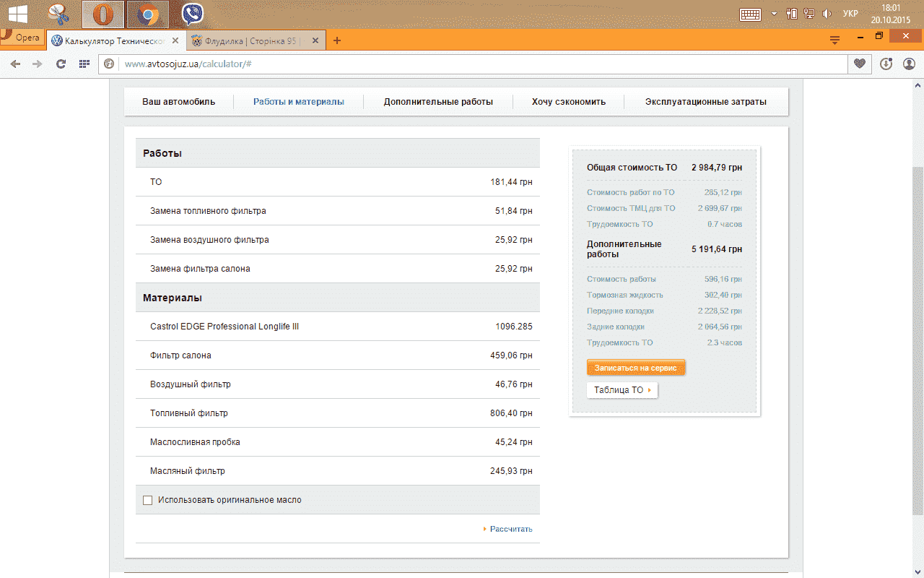This screenshot has height=578, width=924.
Task: Click the Задние колодки cost line
Action: coord(664,327)
